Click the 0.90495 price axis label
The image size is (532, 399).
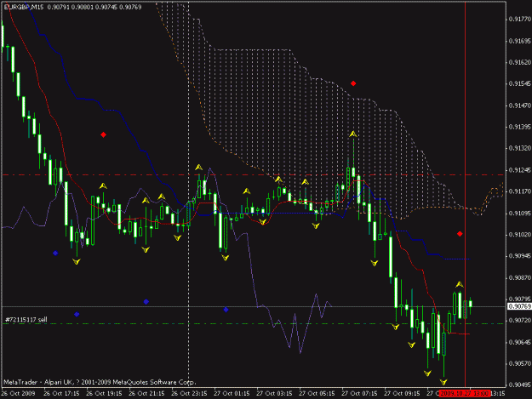[520, 385]
